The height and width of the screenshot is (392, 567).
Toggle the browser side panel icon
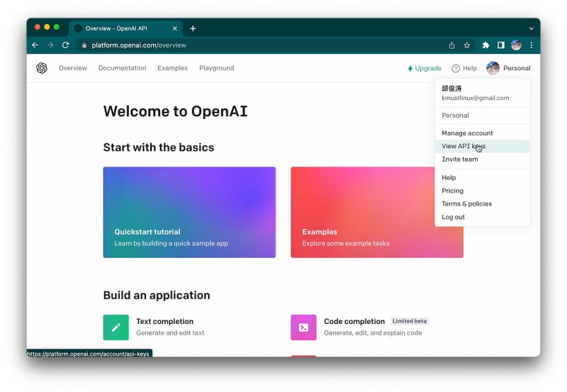501,45
